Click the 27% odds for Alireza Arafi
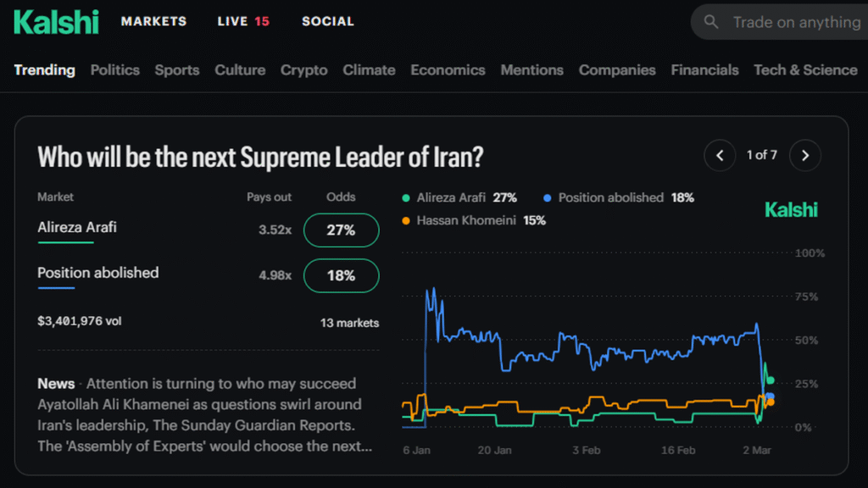868x488 pixels. pyautogui.click(x=341, y=230)
